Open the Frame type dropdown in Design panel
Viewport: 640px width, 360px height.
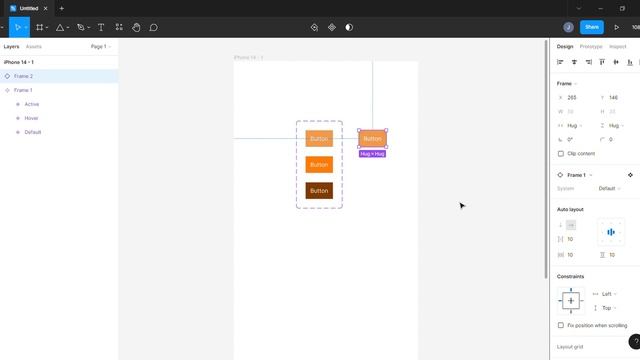[x=567, y=83]
